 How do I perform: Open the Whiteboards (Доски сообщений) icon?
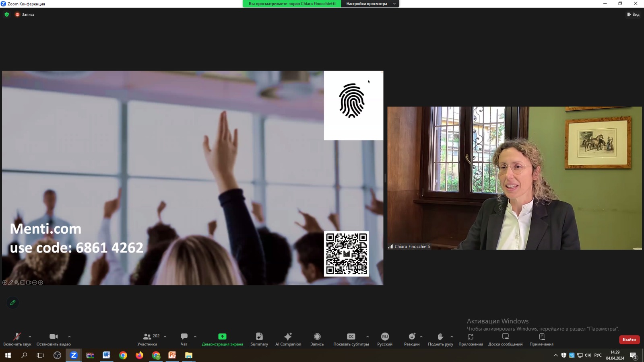[x=505, y=339]
